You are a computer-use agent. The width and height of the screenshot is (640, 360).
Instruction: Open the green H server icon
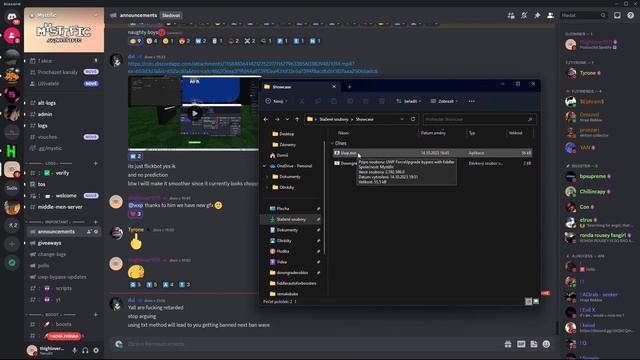point(11,151)
